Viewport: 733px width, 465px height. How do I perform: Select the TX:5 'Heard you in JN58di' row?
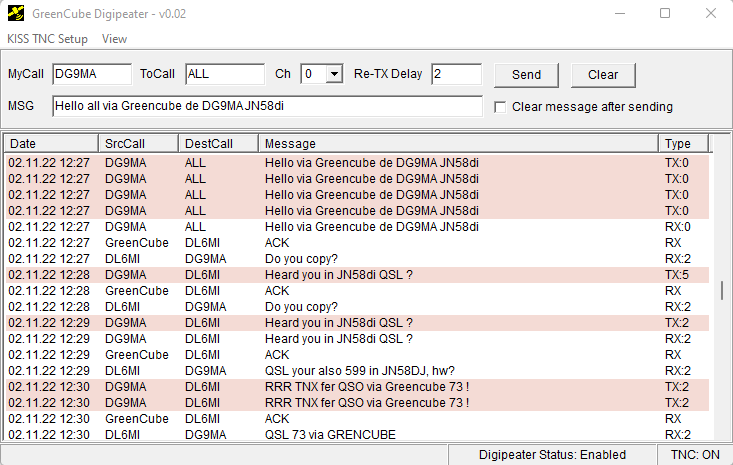pos(357,275)
